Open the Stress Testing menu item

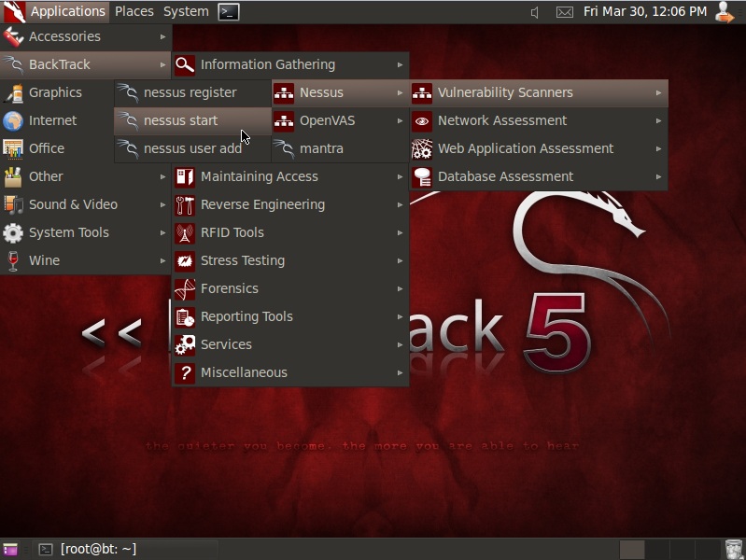290,260
